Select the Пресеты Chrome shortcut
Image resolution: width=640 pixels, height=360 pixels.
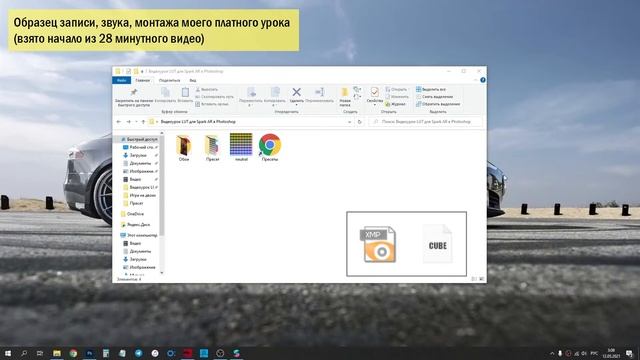click(x=270, y=147)
